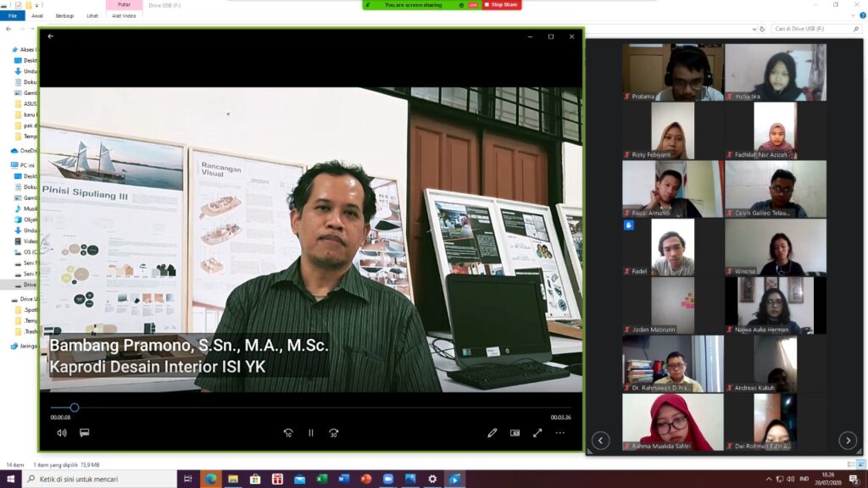Viewport: 868px width, 488px height.
Task: Open the File tab in Explorer
Action: pyautogui.click(x=12, y=16)
